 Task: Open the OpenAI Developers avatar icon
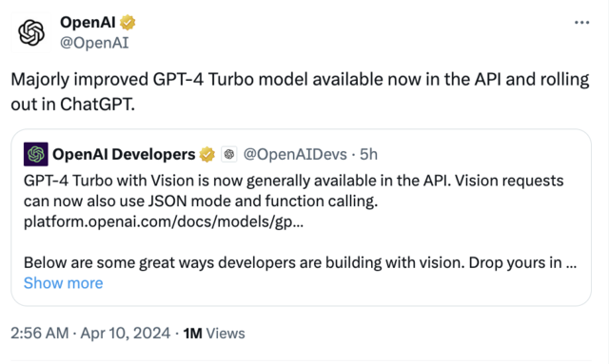[x=36, y=154]
